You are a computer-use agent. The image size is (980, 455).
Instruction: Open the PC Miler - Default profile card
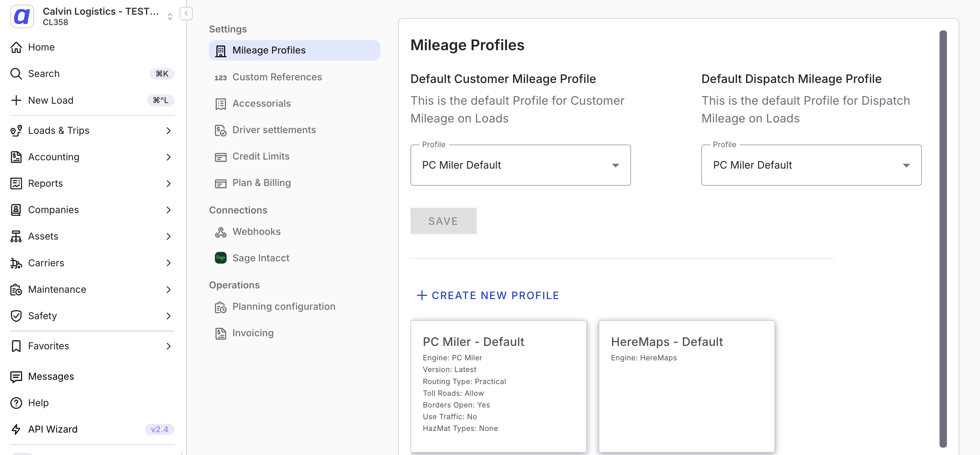498,386
